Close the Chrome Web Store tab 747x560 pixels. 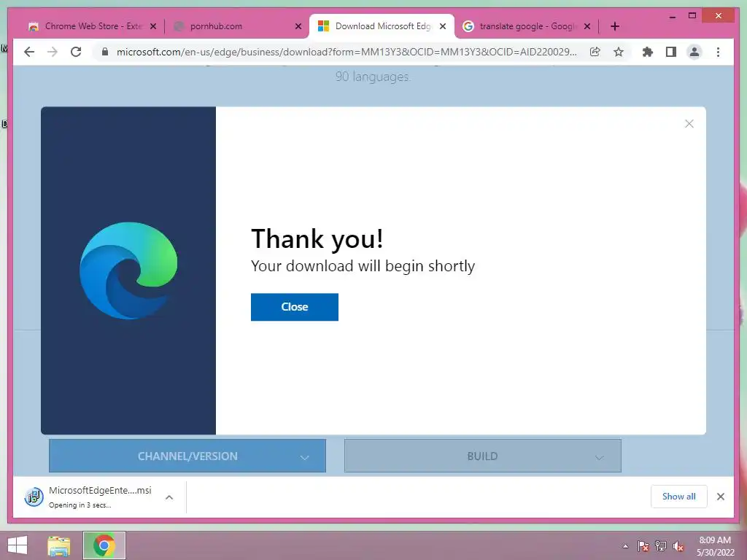pos(153,26)
